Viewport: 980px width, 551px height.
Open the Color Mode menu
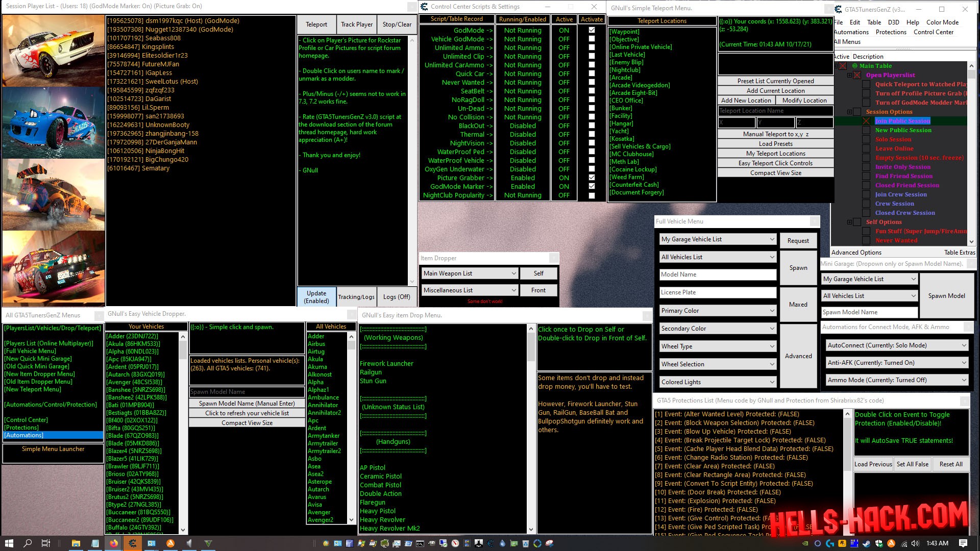coord(942,22)
